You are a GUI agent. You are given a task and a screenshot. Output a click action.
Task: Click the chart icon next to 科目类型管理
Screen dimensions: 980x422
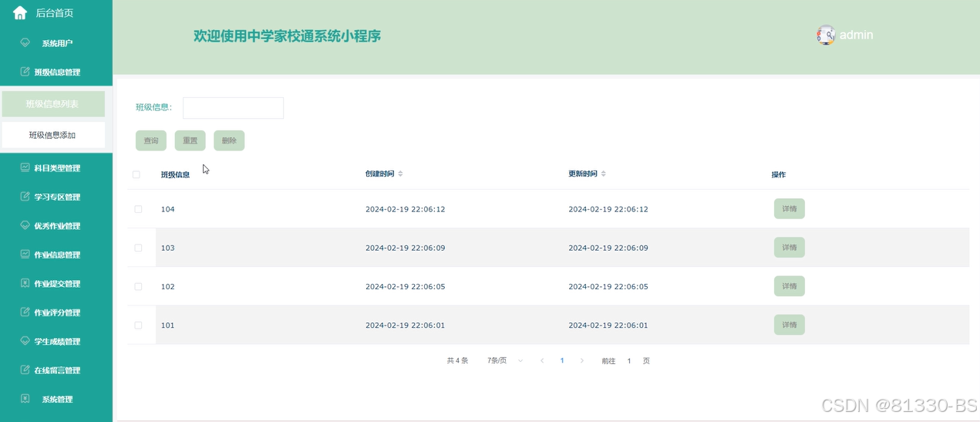point(25,167)
